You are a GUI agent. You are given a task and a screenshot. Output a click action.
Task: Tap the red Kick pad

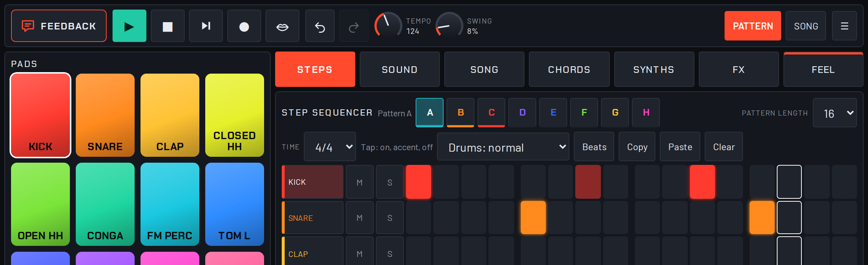[x=40, y=115]
